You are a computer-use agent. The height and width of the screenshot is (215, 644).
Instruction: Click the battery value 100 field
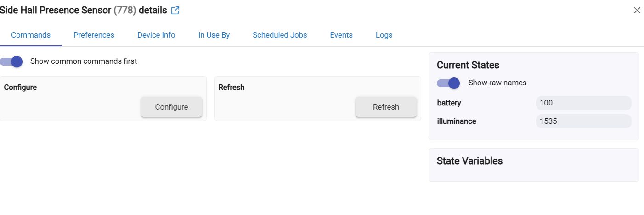[x=583, y=103]
